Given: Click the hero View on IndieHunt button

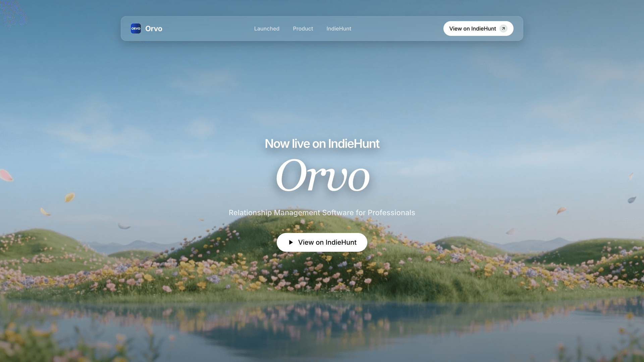Looking at the screenshot, I should (x=322, y=242).
